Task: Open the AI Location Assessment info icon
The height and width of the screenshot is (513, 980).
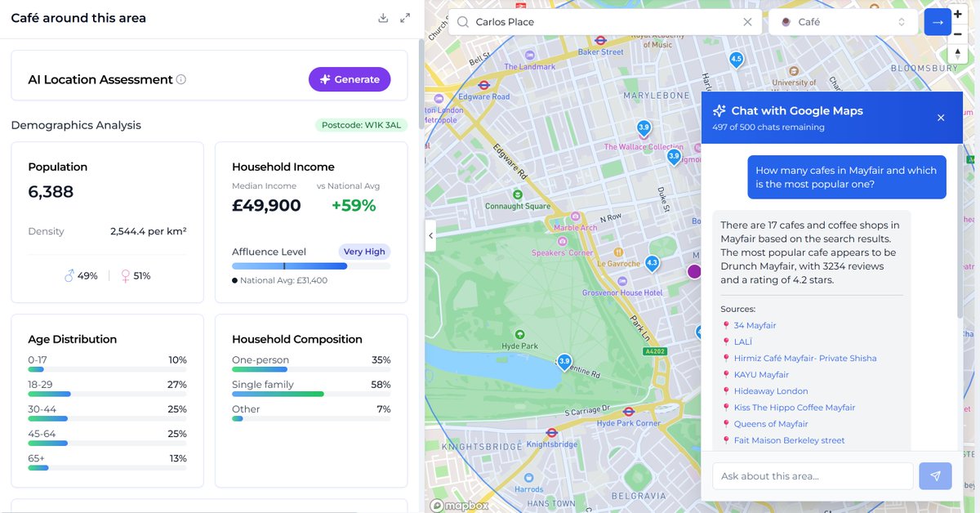Action: pos(181,79)
